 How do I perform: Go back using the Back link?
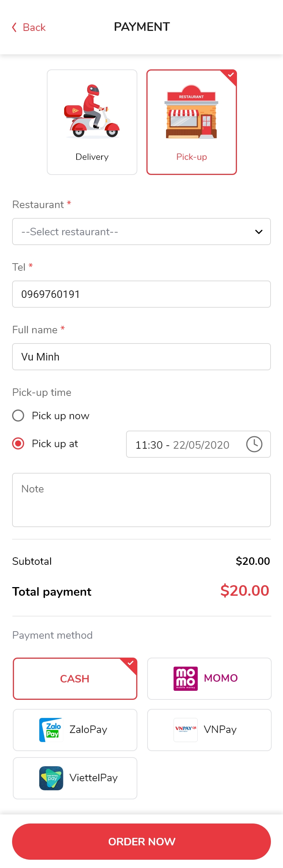click(x=34, y=27)
